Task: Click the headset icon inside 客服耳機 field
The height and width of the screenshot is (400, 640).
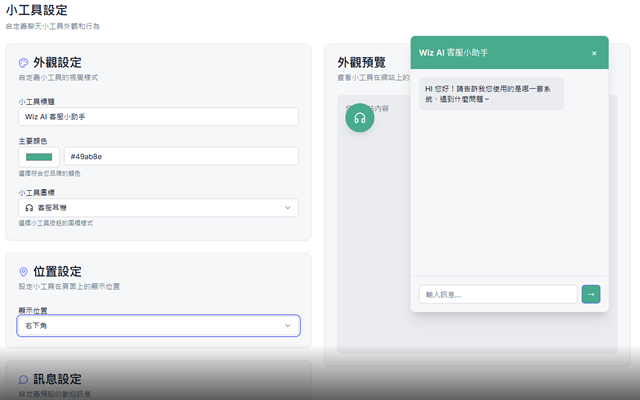Action: pyautogui.click(x=29, y=208)
